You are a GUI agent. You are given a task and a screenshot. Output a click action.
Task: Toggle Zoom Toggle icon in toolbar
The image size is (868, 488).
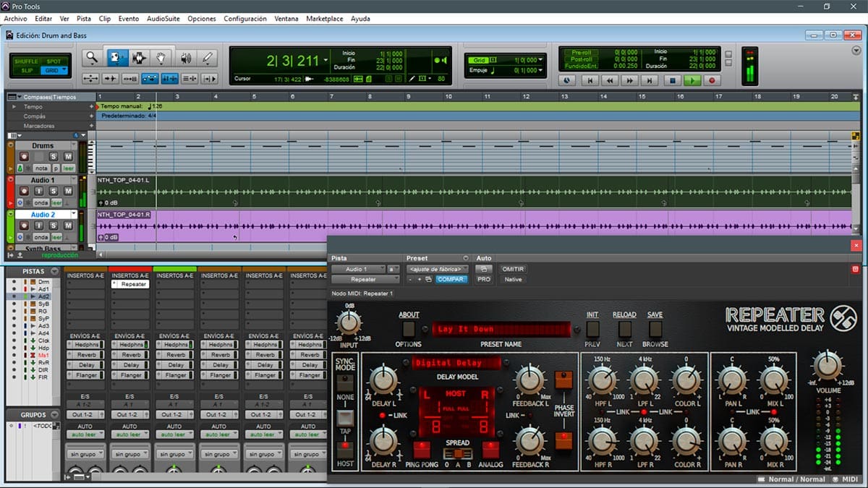[x=91, y=79]
